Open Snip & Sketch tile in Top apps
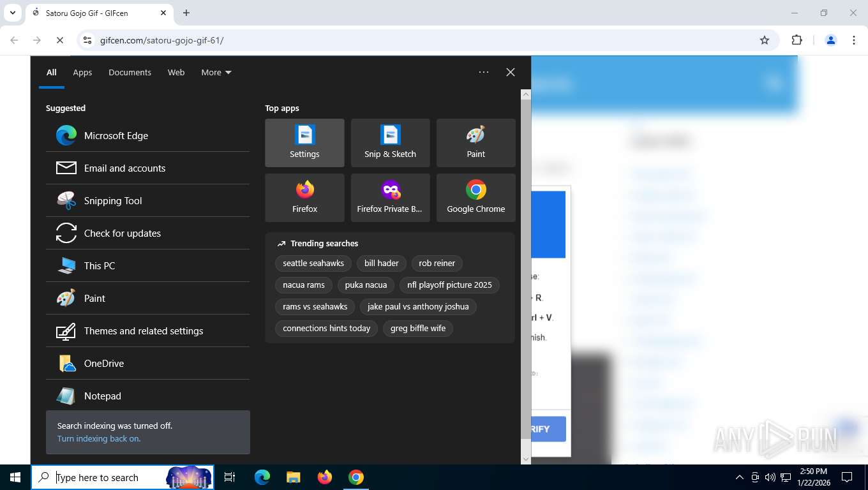 (390, 143)
